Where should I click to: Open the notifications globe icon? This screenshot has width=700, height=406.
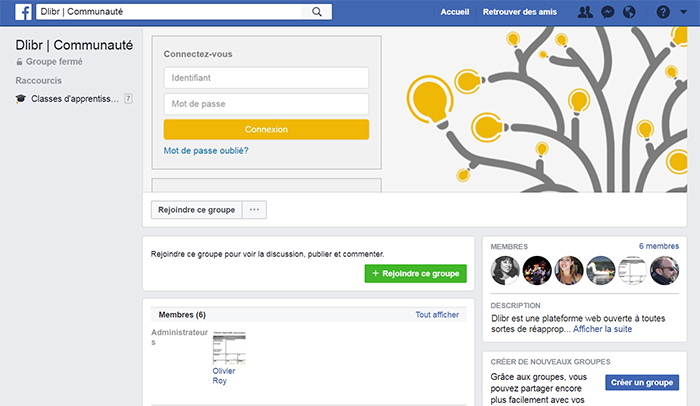pos(629,12)
